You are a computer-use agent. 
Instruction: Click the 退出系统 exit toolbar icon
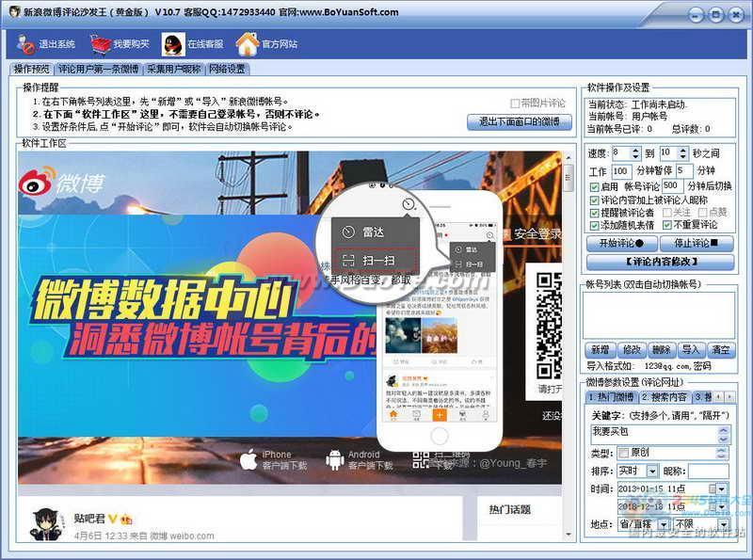click(x=25, y=44)
